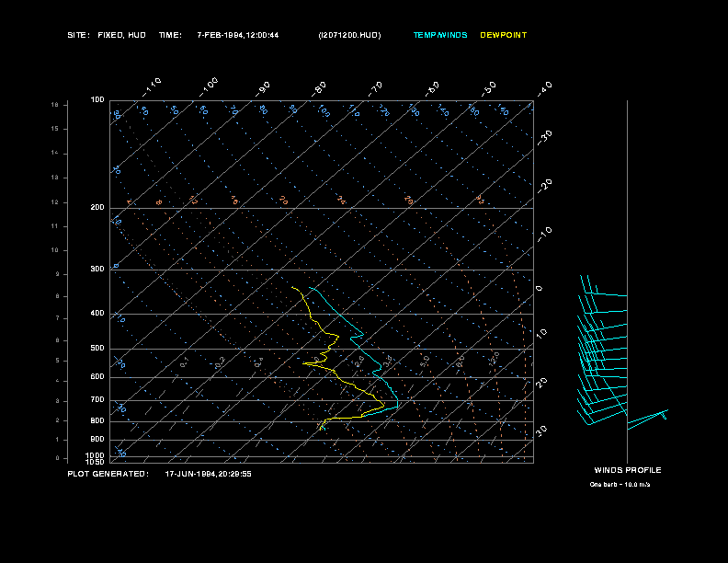Click the 12 km mark on height axis

click(55, 202)
